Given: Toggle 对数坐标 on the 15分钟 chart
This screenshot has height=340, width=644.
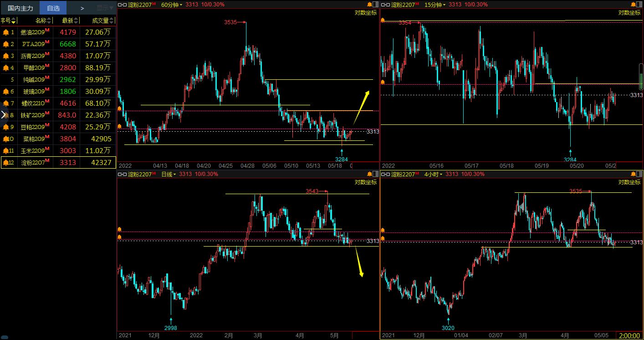Looking at the screenshot, I should click(x=629, y=13).
